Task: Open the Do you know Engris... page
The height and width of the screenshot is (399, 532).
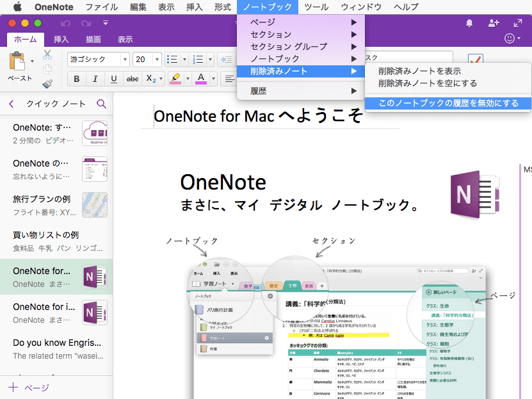Action: click(56, 349)
